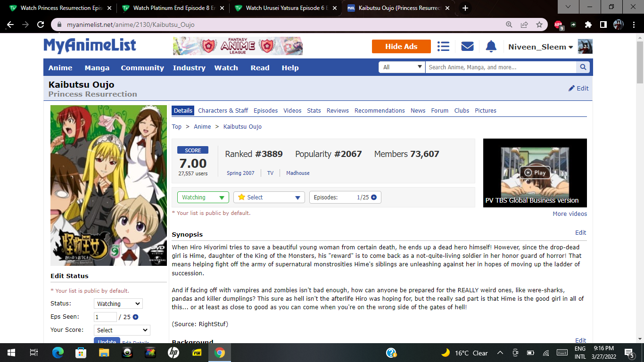Open the Watching status dropdown
This screenshot has height=362, width=644.
point(203,197)
